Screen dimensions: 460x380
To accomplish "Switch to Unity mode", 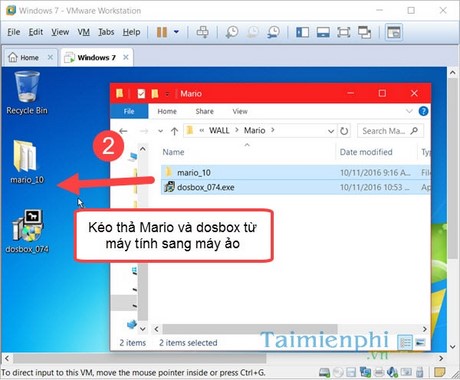I will pyautogui.click(x=365, y=32).
